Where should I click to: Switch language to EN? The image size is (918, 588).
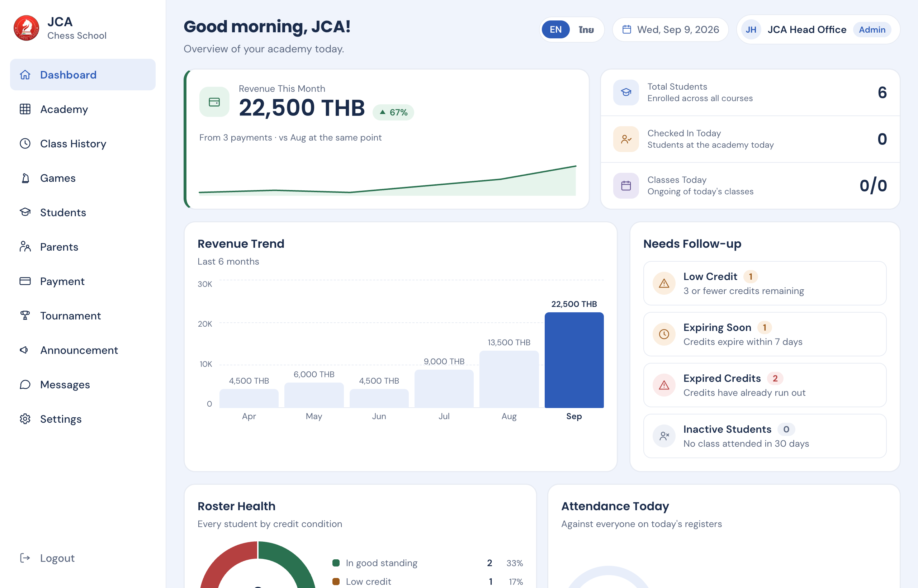point(555,29)
